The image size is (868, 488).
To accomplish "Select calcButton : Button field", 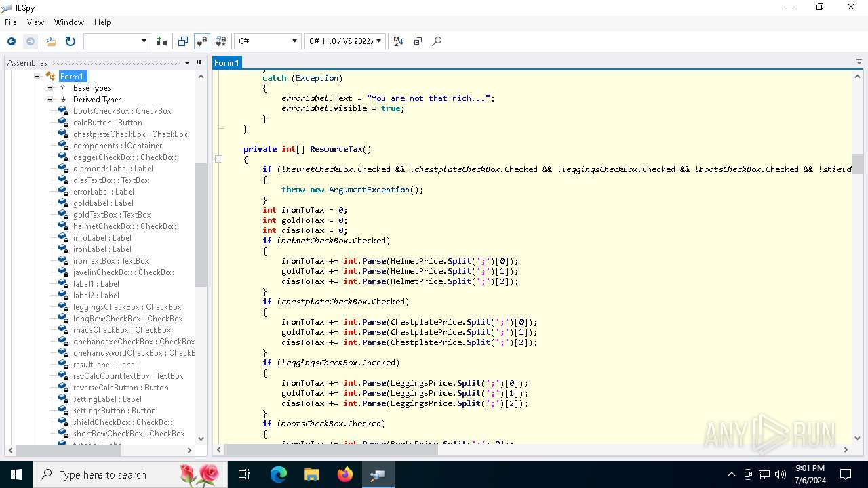I will click(108, 123).
